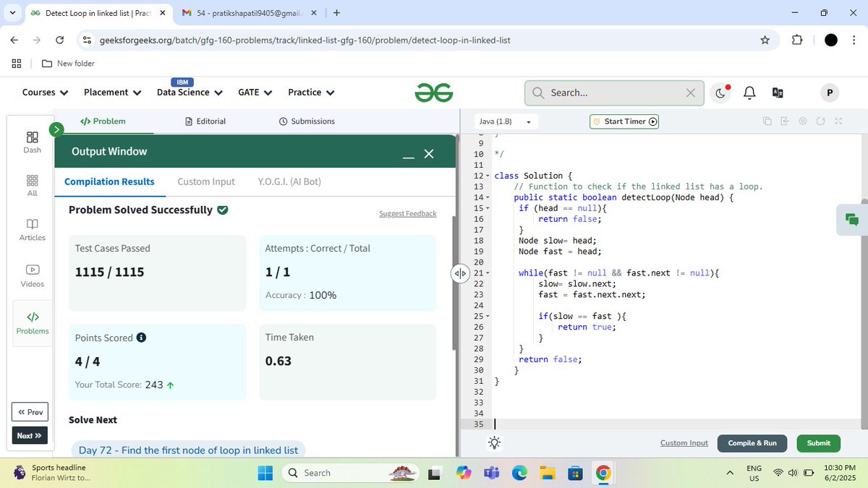
Task: Click the Compile & Run button
Action: [x=752, y=443]
